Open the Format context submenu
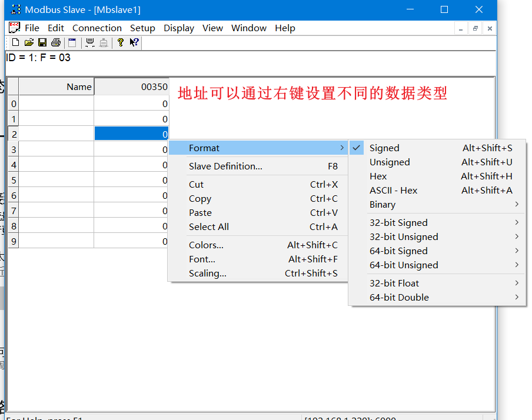532x420 pixels. pyautogui.click(x=258, y=148)
